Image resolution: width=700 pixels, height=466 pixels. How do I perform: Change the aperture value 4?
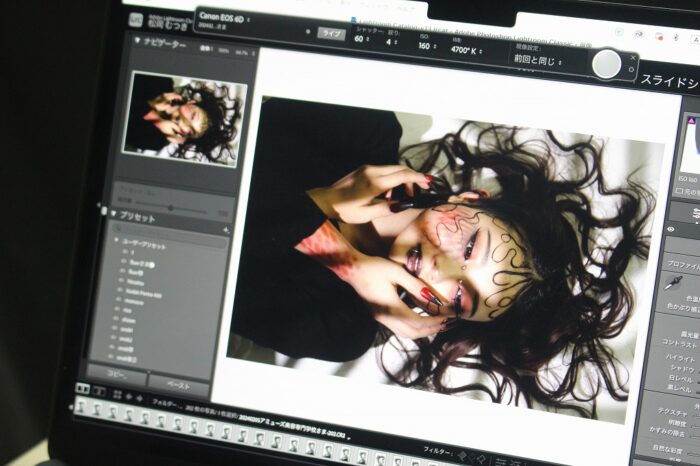click(391, 42)
